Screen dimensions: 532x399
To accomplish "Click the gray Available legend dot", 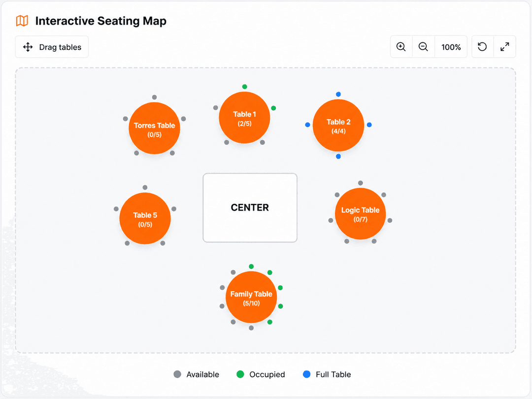I will click(177, 374).
